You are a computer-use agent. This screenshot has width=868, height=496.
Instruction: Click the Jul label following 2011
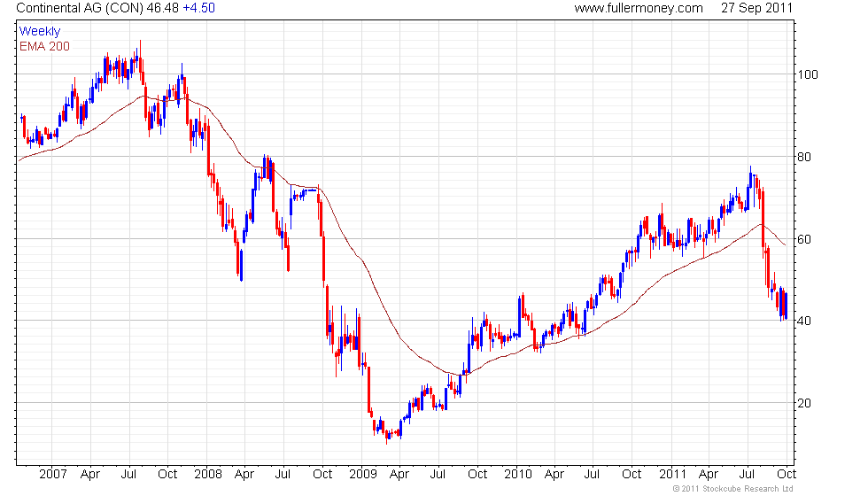(748, 474)
